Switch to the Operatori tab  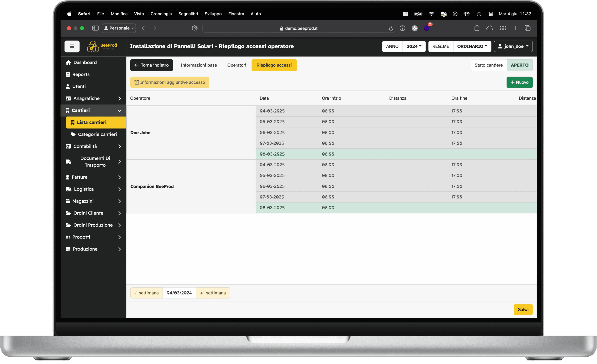coord(236,65)
